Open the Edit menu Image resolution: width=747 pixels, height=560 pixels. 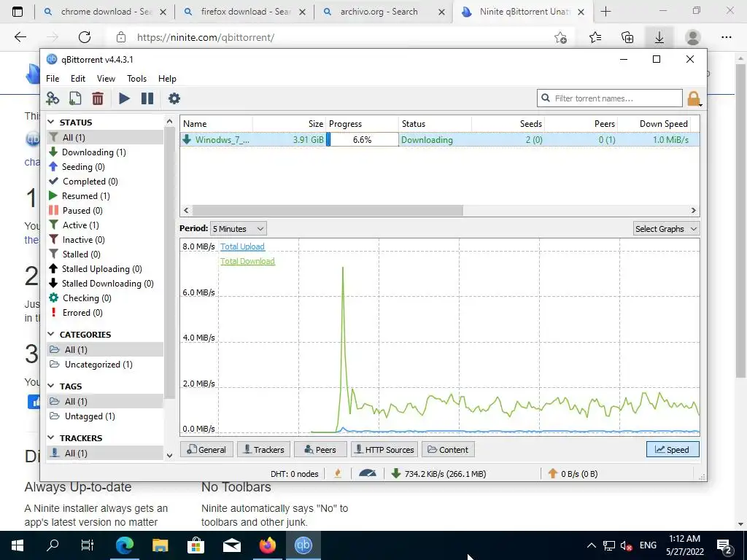[77, 79]
